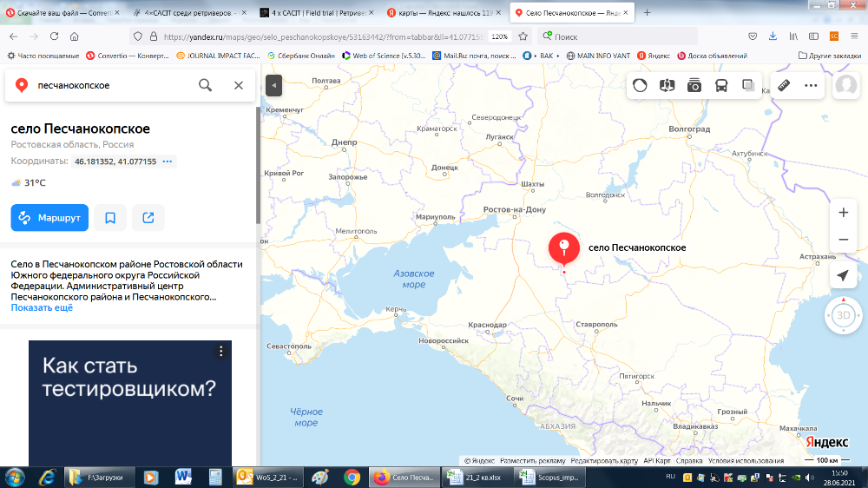This screenshot has width=868, height=488.
Task: Switch to the карты — Яндекс browser tab
Action: click(x=459, y=13)
